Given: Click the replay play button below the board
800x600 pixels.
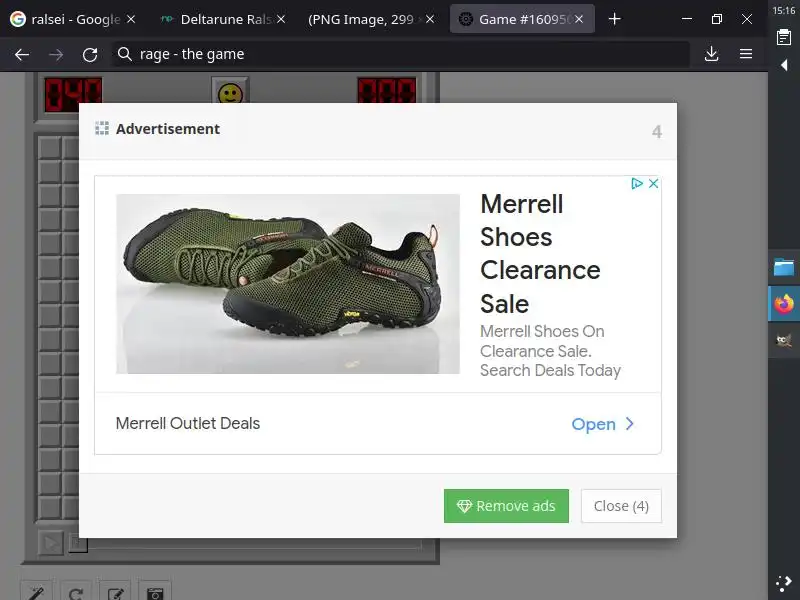Looking at the screenshot, I should click(51, 543).
